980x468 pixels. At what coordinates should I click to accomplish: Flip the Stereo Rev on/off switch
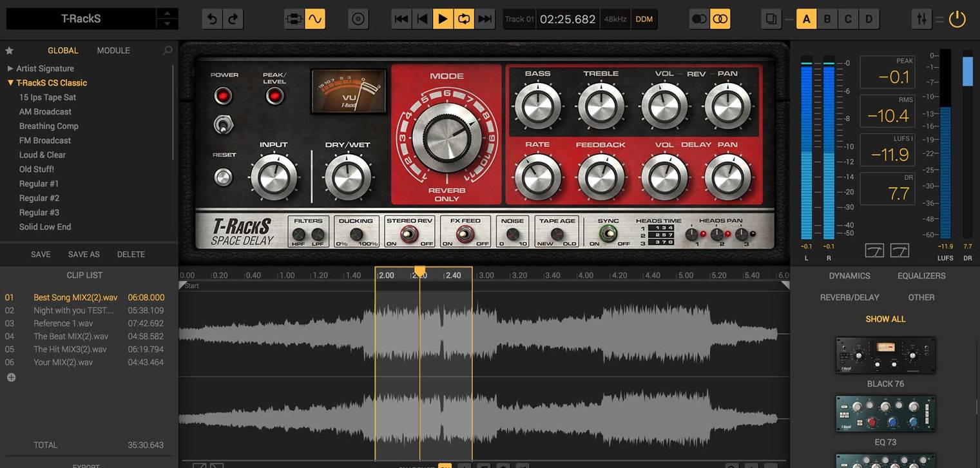[409, 235]
